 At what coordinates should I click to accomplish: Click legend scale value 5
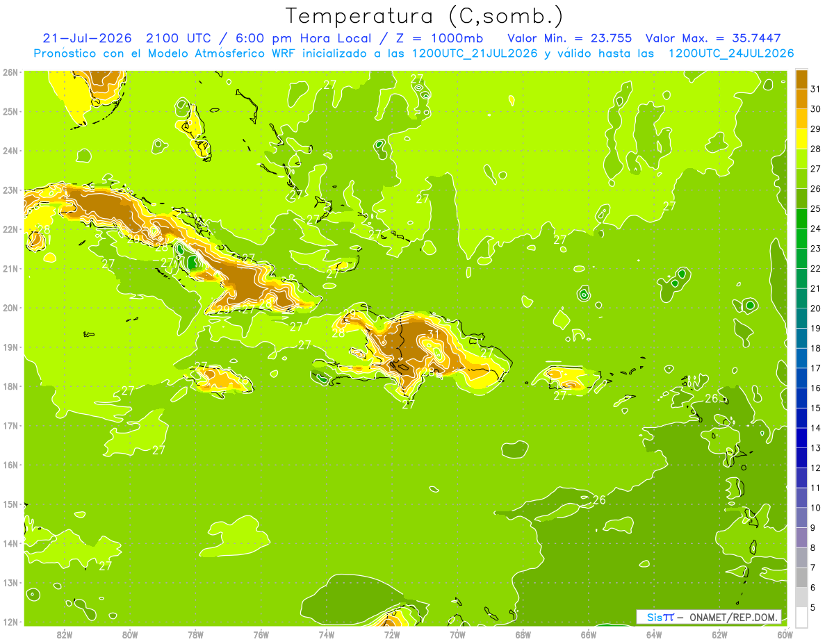click(813, 607)
